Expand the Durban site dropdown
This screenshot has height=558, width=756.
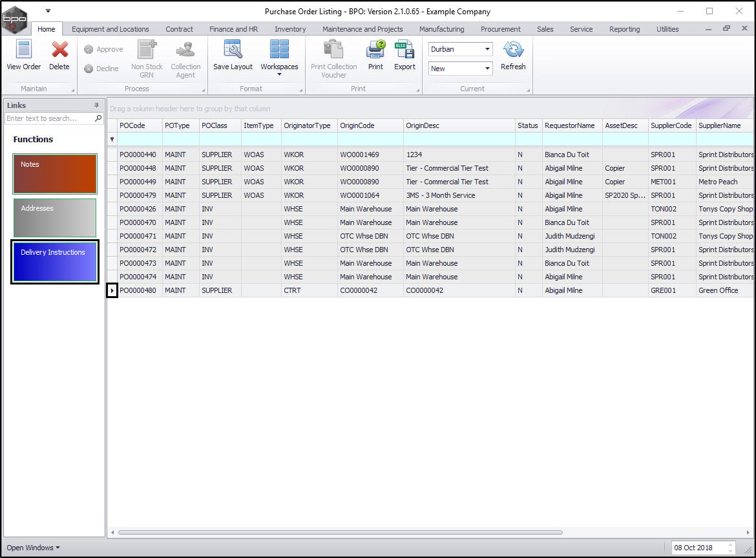click(486, 49)
